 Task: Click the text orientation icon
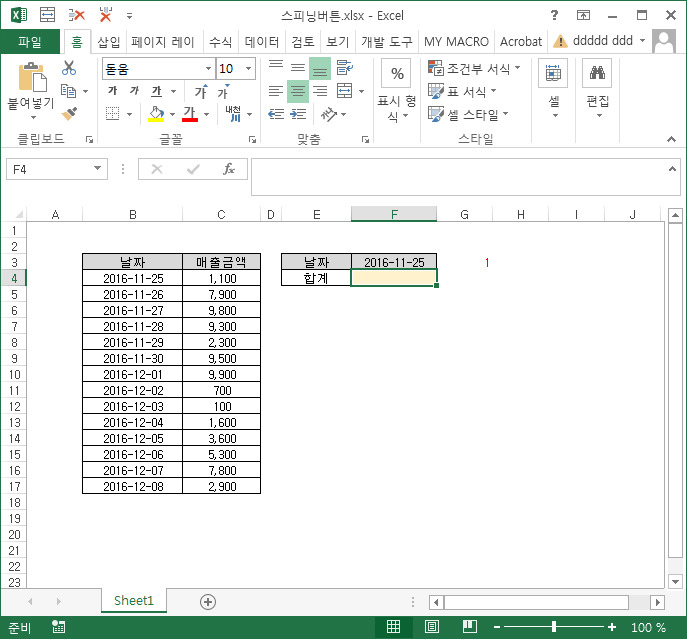pyautogui.click(x=329, y=114)
